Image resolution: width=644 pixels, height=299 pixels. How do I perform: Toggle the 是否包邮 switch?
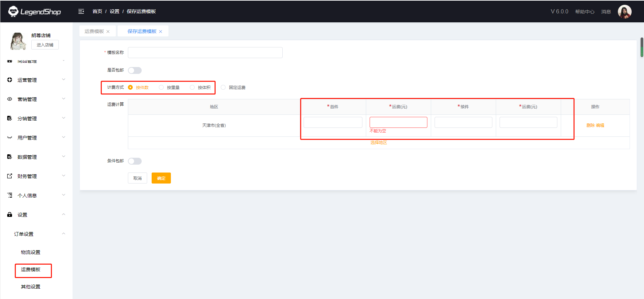pos(135,70)
